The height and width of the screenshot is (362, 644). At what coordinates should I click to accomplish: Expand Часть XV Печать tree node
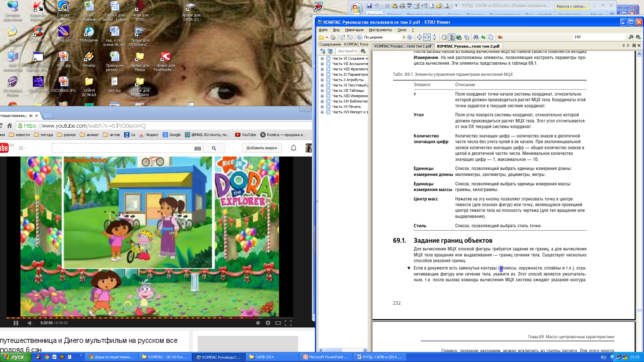pos(322,107)
